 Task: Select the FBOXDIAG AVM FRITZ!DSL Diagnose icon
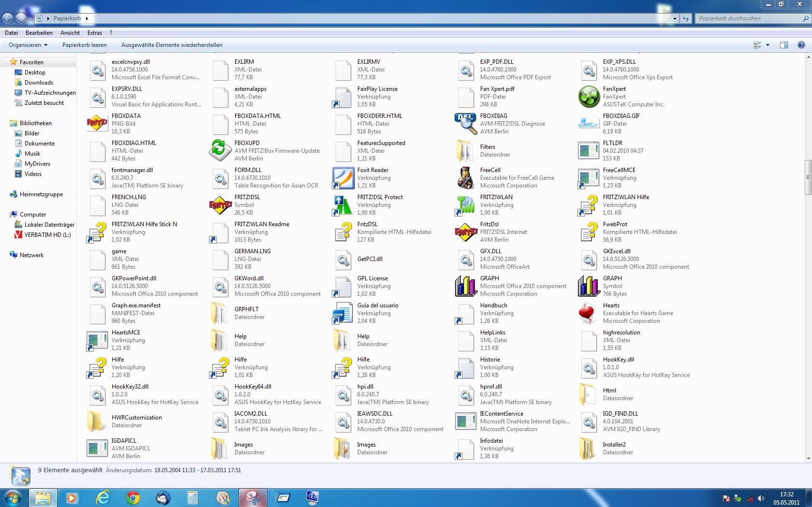(x=466, y=124)
